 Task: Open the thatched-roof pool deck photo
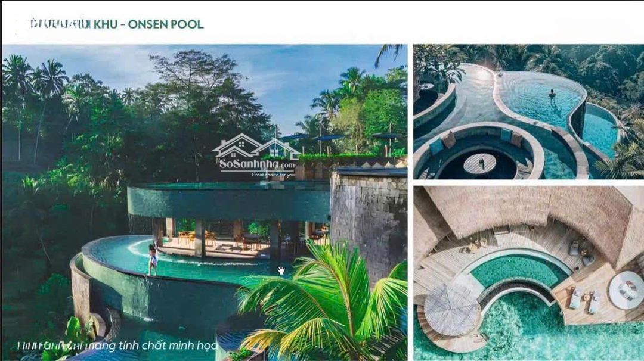coord(528,273)
